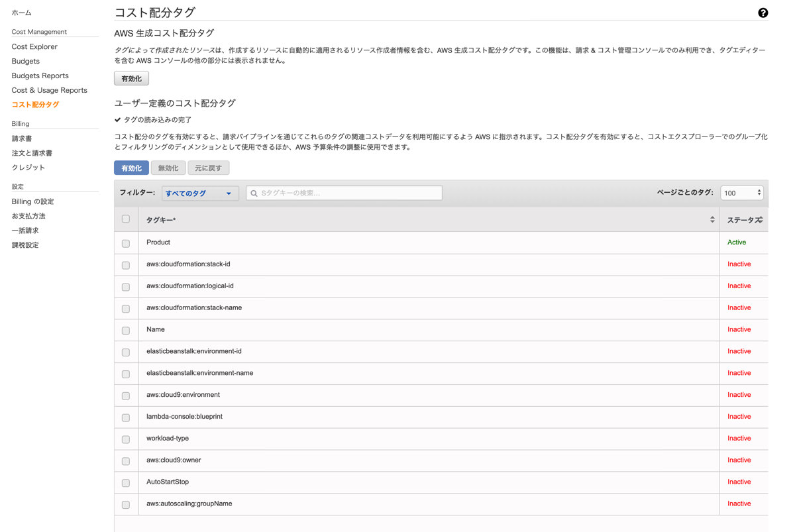Open Billing の設定 in the sidebar

point(32,201)
